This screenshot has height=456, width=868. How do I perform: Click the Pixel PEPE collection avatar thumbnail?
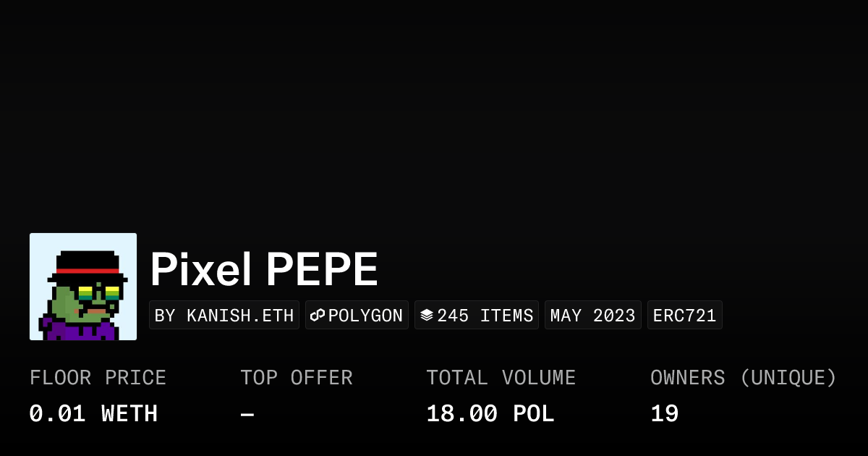[x=83, y=287]
